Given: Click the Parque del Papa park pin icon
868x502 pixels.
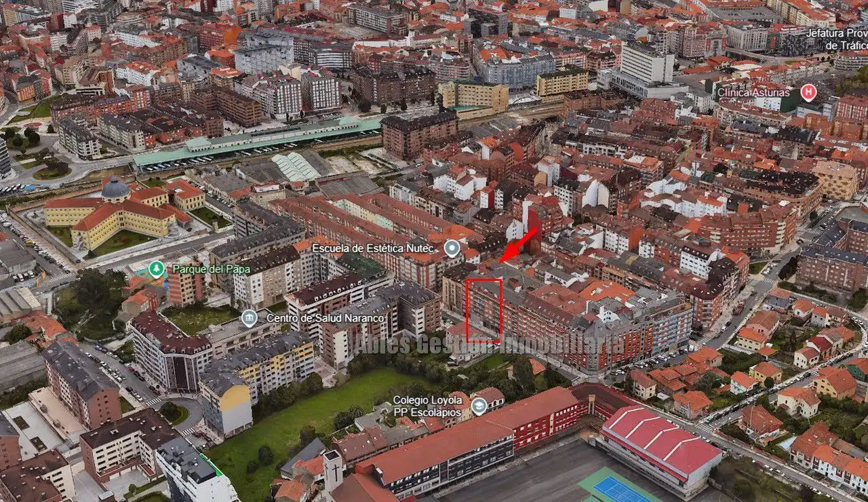Looking at the screenshot, I should (x=157, y=269).
